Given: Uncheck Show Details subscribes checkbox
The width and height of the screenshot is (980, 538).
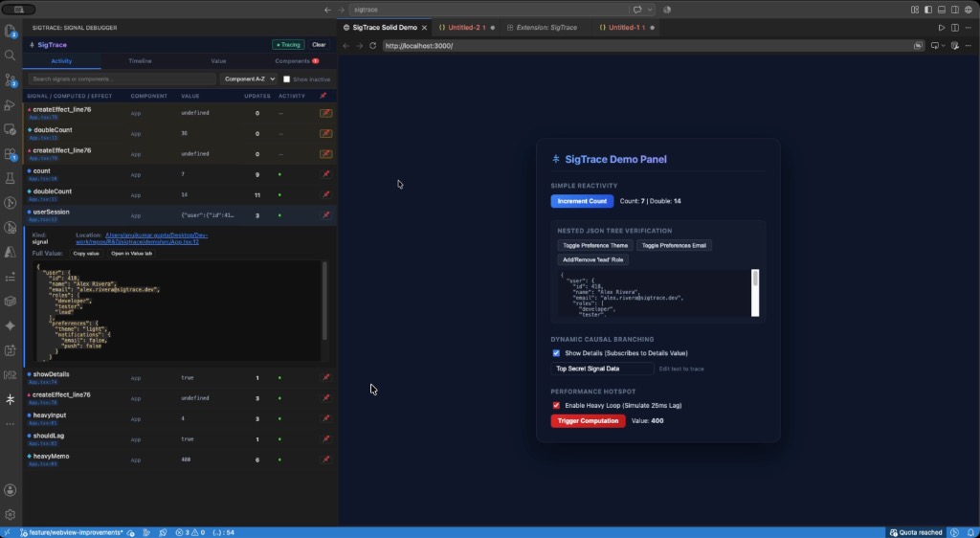Looking at the screenshot, I should (x=556, y=353).
